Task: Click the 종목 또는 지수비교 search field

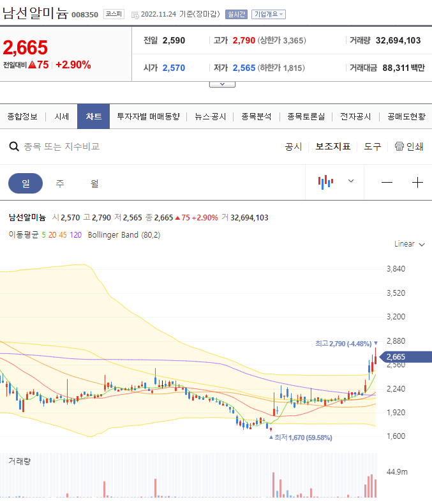Action: [x=61, y=146]
